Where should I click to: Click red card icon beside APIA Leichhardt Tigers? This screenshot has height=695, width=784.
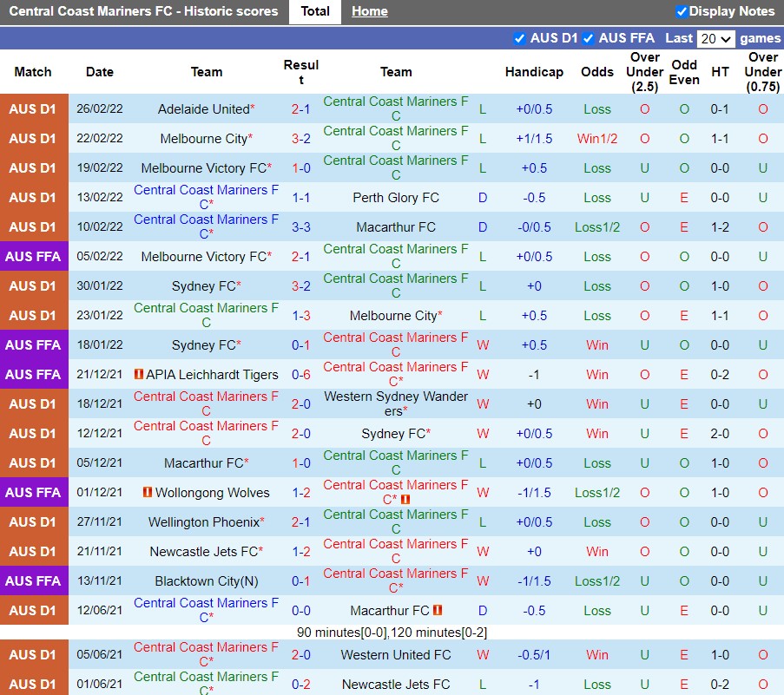138,375
